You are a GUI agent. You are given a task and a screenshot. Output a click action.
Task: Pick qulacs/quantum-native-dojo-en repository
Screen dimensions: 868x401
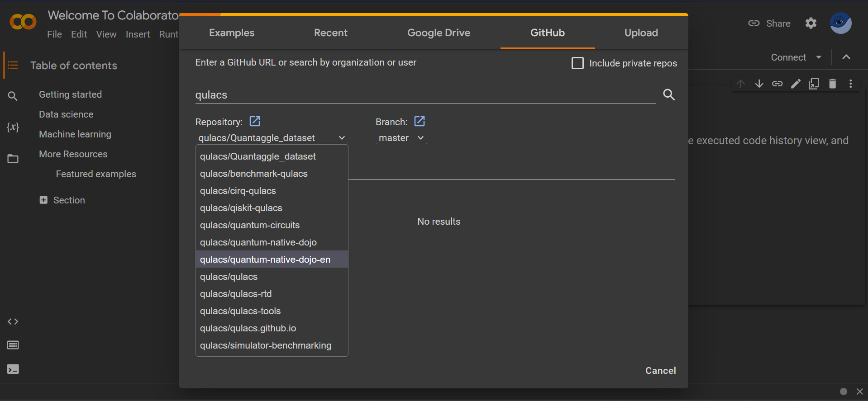[272, 259]
